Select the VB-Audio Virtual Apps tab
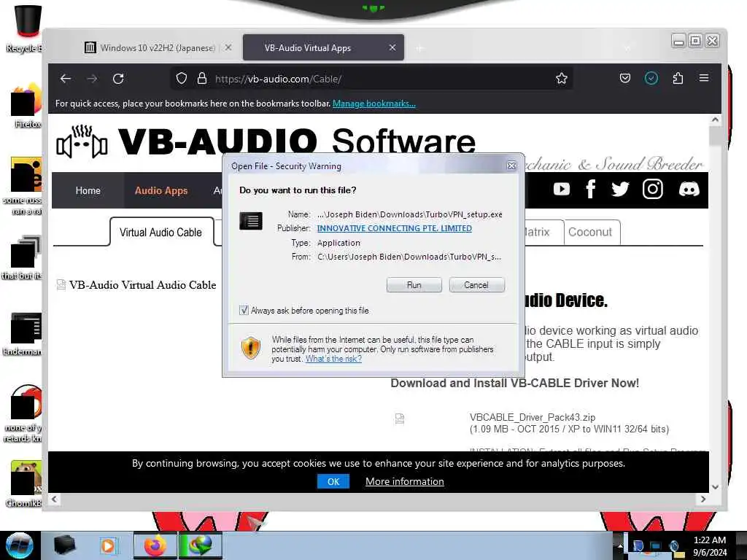Viewport: 747px width, 560px height. coord(323,47)
